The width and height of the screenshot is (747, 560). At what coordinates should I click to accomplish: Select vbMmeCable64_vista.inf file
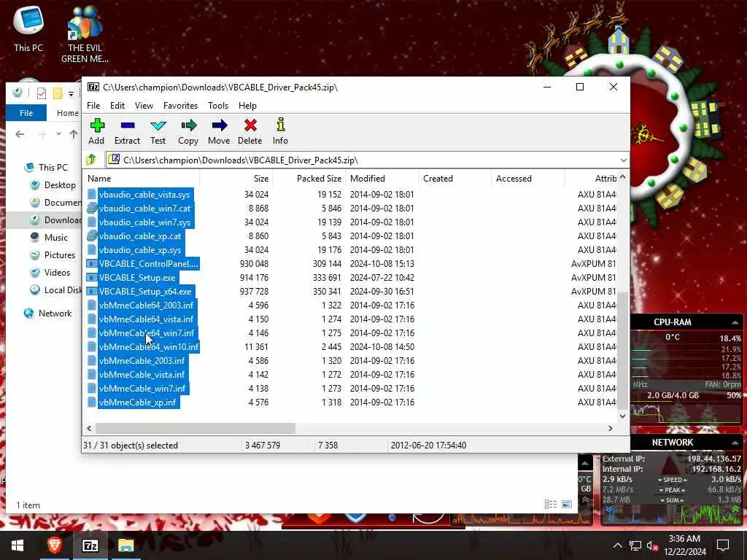pyautogui.click(x=146, y=319)
